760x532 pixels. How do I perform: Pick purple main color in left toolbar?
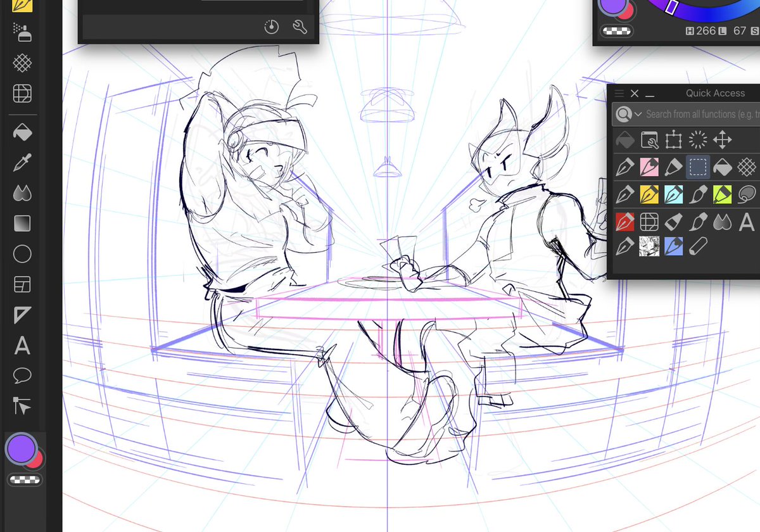coord(20,448)
